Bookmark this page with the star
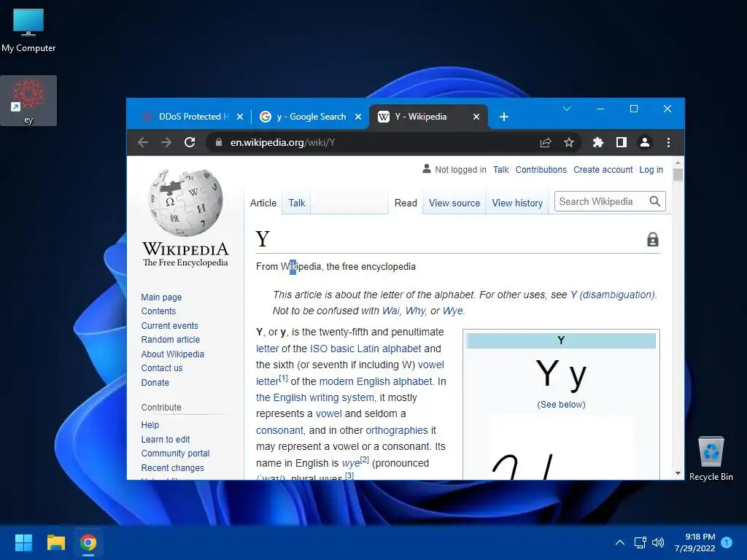 569,142
